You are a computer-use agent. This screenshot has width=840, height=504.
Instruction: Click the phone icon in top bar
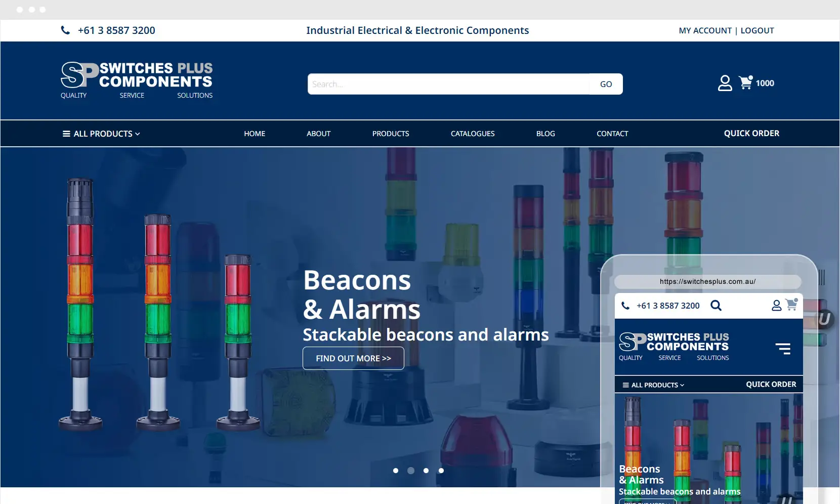65,30
